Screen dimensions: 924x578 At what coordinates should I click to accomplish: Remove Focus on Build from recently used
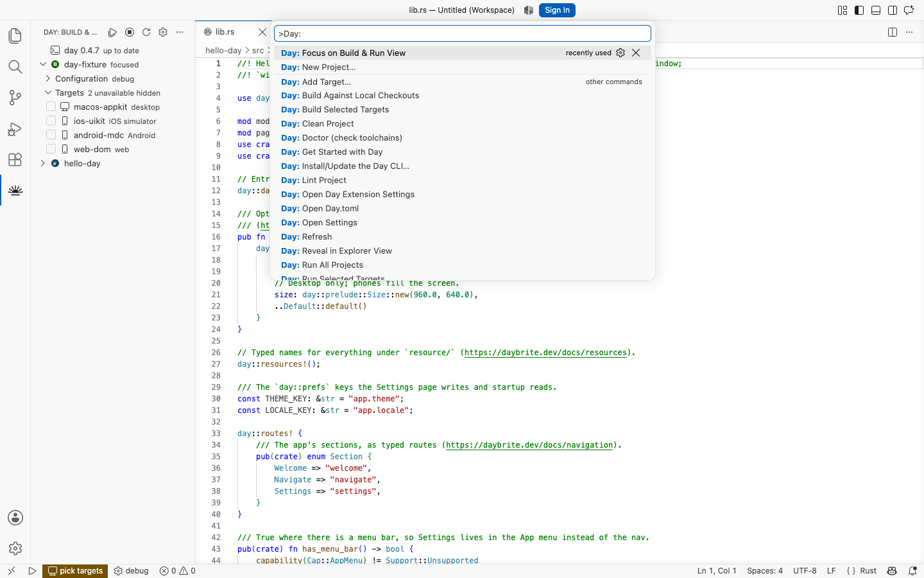pyautogui.click(x=636, y=53)
